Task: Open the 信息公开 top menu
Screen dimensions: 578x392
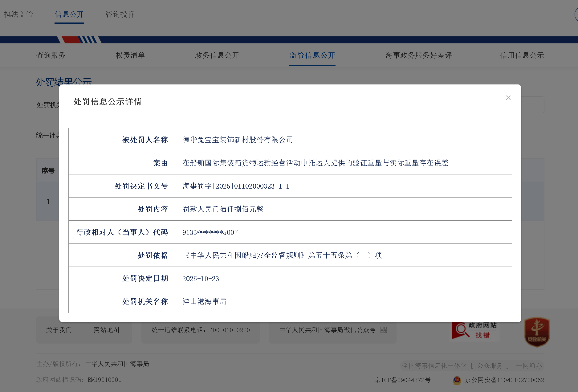Action: click(x=69, y=14)
